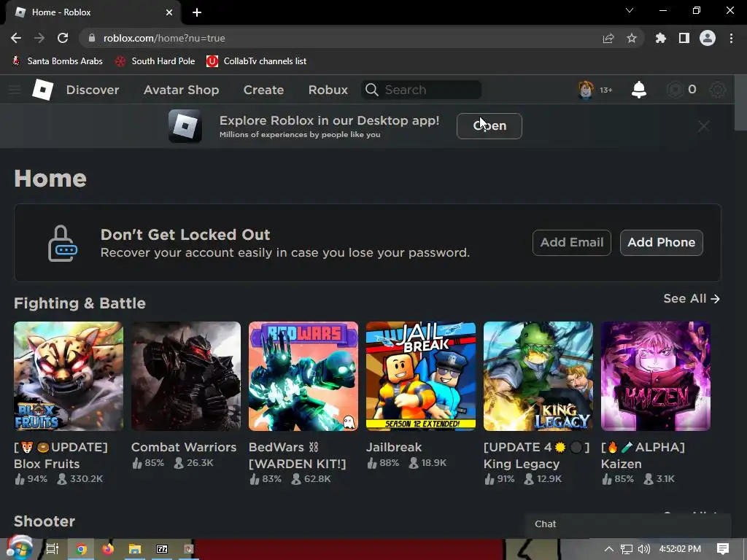This screenshot has width=747, height=560.
Task: Close the Home - Roblox tab
Action: coord(169,12)
